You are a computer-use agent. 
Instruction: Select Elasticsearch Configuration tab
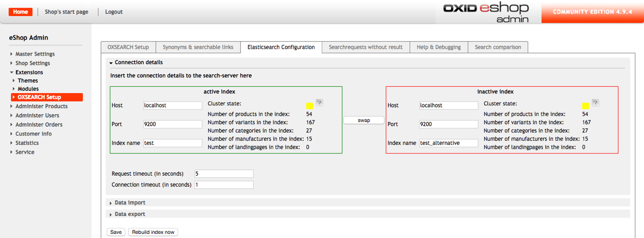(x=281, y=47)
